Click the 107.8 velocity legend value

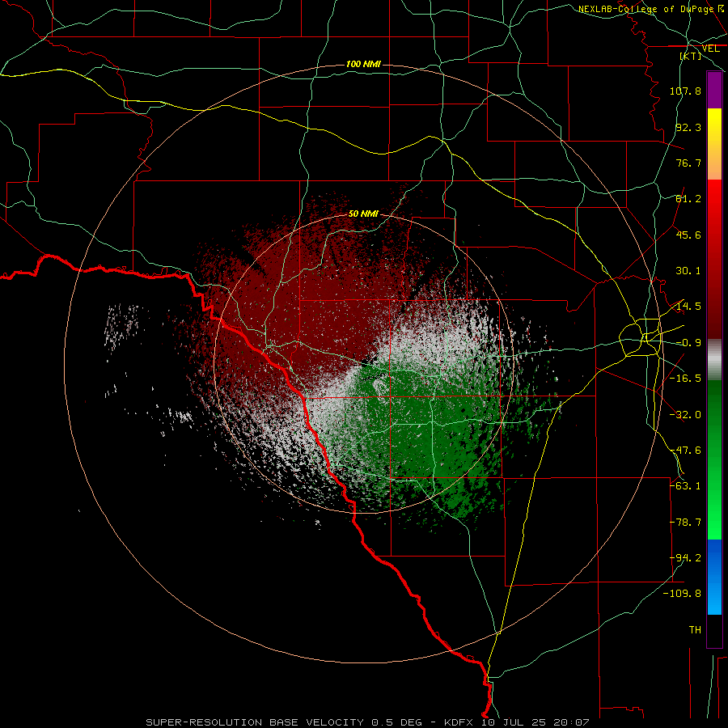(x=685, y=91)
